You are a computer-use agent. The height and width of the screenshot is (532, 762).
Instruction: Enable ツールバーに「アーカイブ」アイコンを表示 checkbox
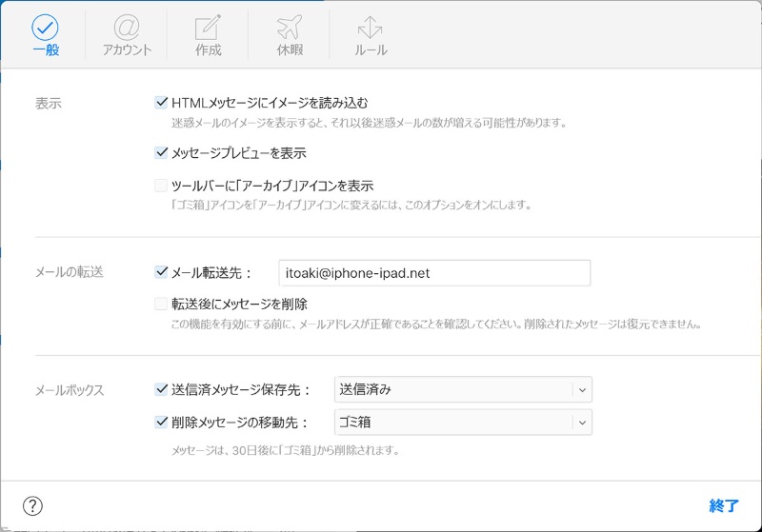(x=161, y=186)
